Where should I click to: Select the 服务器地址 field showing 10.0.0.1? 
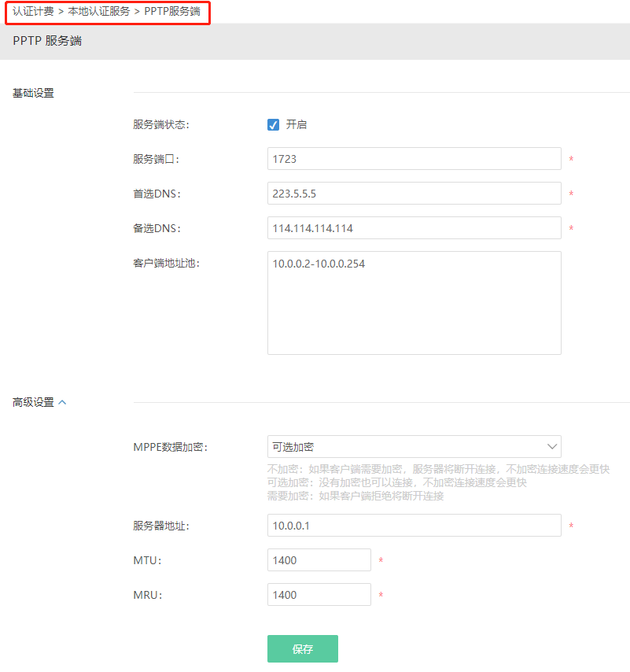(414, 526)
